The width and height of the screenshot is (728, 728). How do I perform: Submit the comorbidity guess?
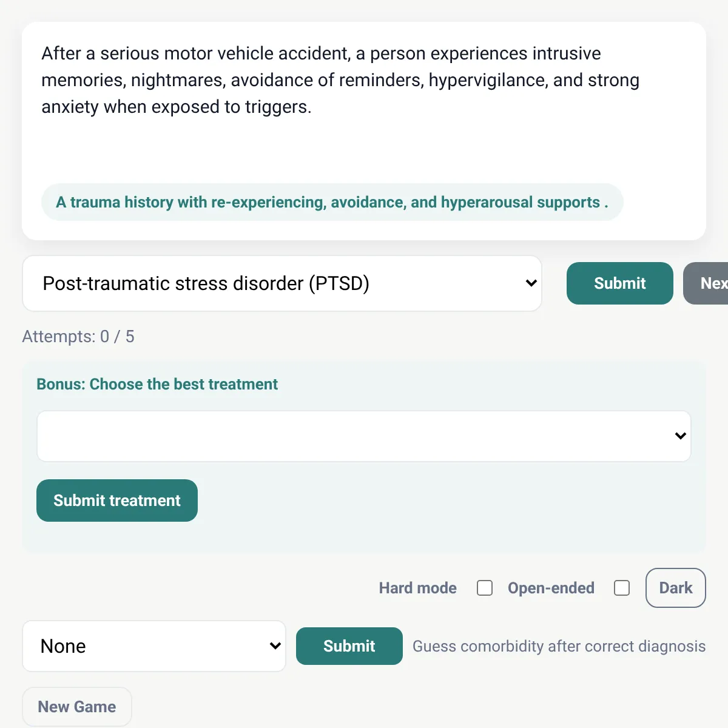point(349,646)
